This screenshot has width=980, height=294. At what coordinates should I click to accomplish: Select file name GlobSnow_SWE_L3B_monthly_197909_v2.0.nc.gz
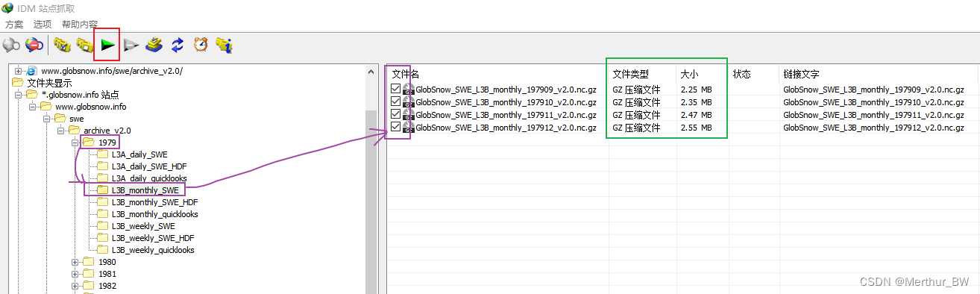(x=506, y=89)
